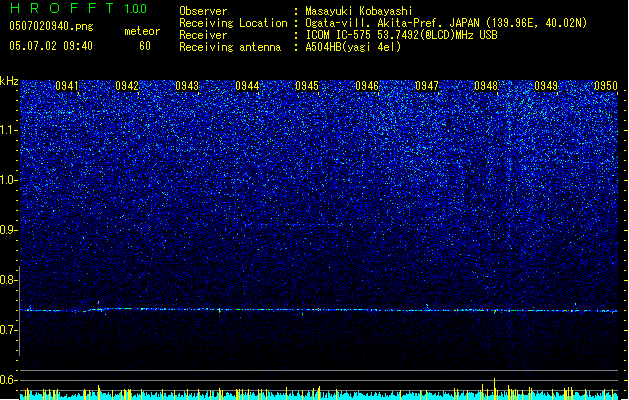Click the Receiving antenna label
The image size is (629, 400).
(230, 47)
